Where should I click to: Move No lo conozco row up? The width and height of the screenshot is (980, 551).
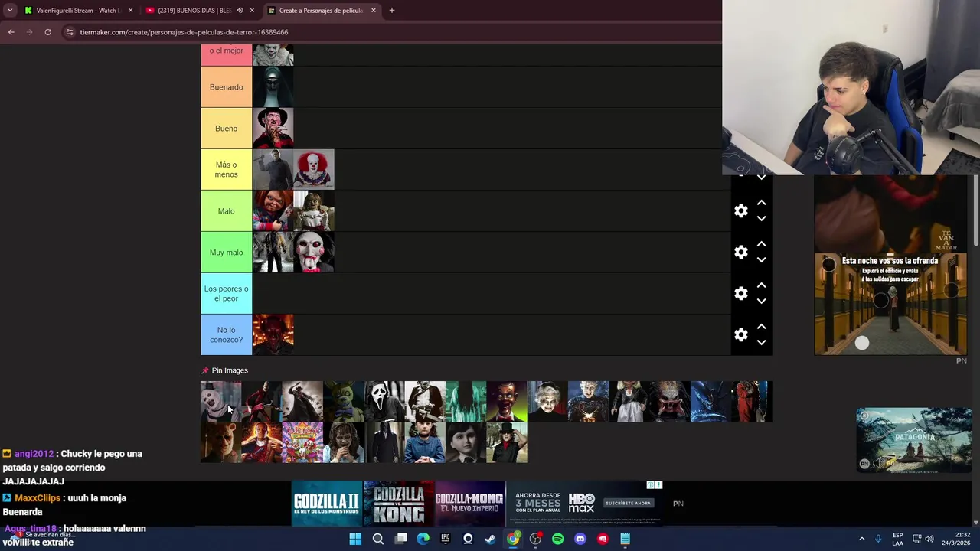coord(761,327)
